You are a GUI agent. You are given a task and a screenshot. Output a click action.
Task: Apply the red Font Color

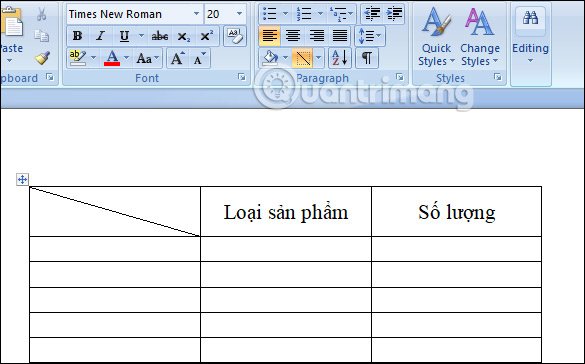[x=112, y=58]
